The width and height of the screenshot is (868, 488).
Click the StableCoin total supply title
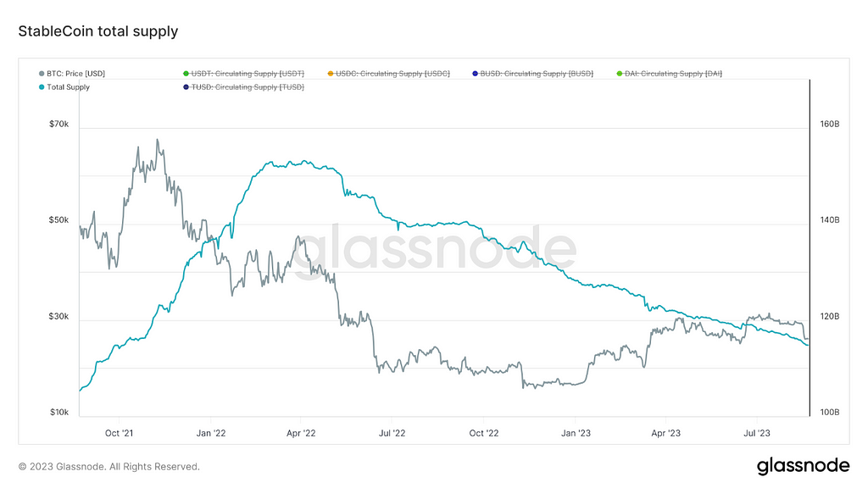pyautogui.click(x=98, y=31)
